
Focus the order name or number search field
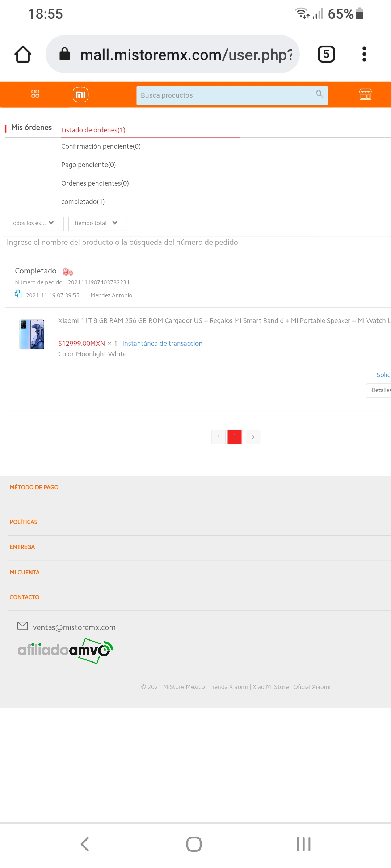point(198,243)
